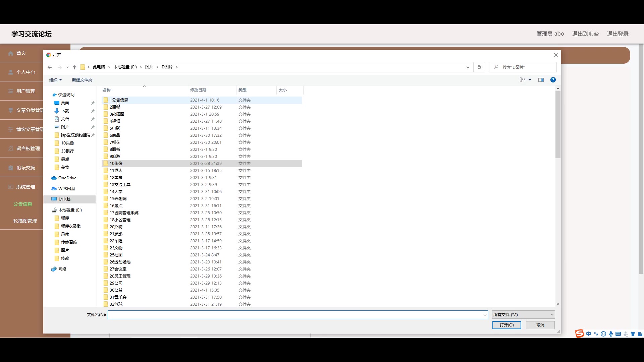Open the view options dropdown arrow

coord(530,80)
